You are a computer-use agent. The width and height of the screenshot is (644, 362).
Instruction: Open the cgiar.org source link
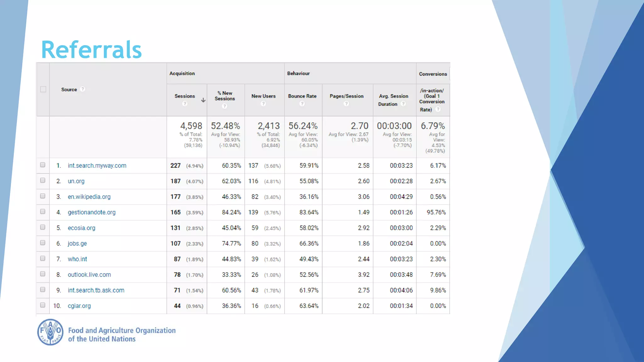79,306
